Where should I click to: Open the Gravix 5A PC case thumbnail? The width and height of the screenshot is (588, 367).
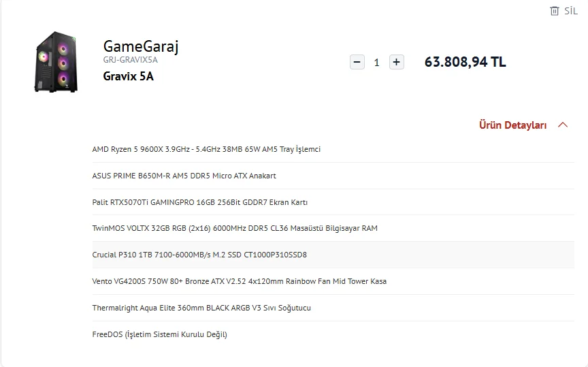56,62
